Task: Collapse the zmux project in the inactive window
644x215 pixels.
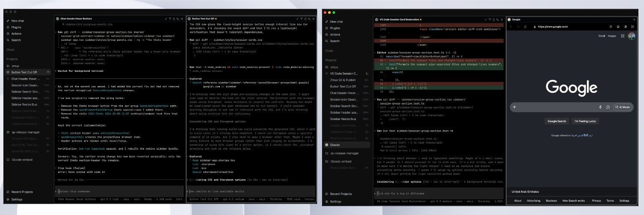Action: coord(15,66)
